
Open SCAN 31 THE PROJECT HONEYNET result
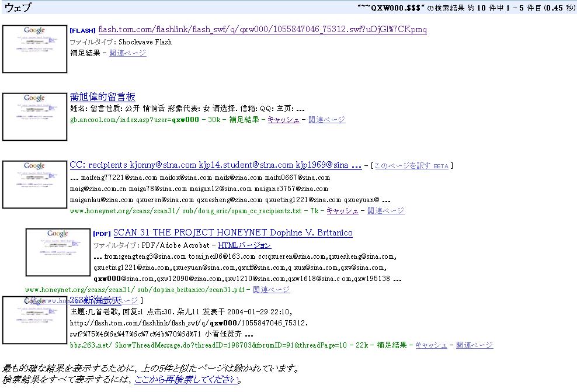(x=232, y=233)
